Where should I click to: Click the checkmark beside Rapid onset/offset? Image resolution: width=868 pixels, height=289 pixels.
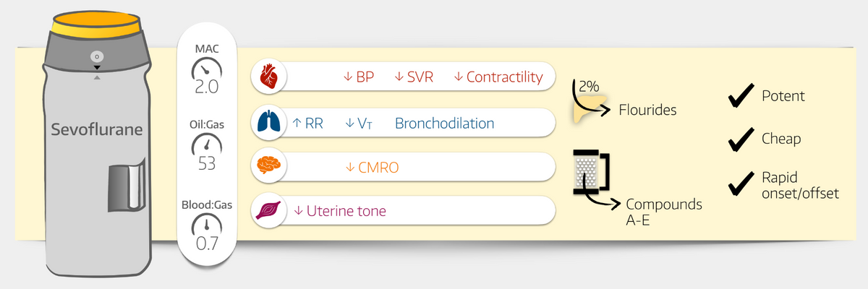(740, 184)
